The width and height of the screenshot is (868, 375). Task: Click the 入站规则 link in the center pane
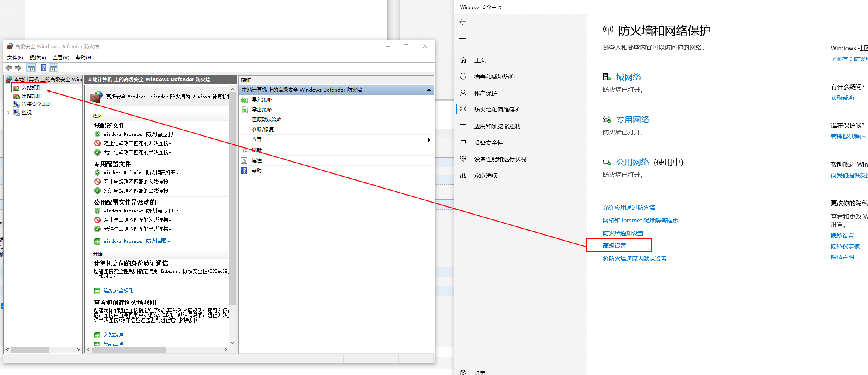114,335
